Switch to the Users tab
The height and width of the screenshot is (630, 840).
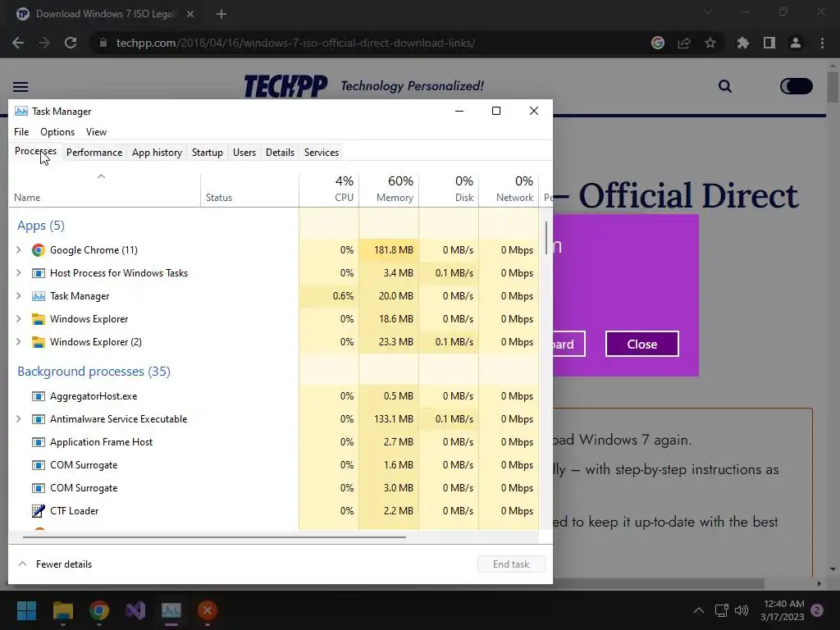[x=244, y=153]
